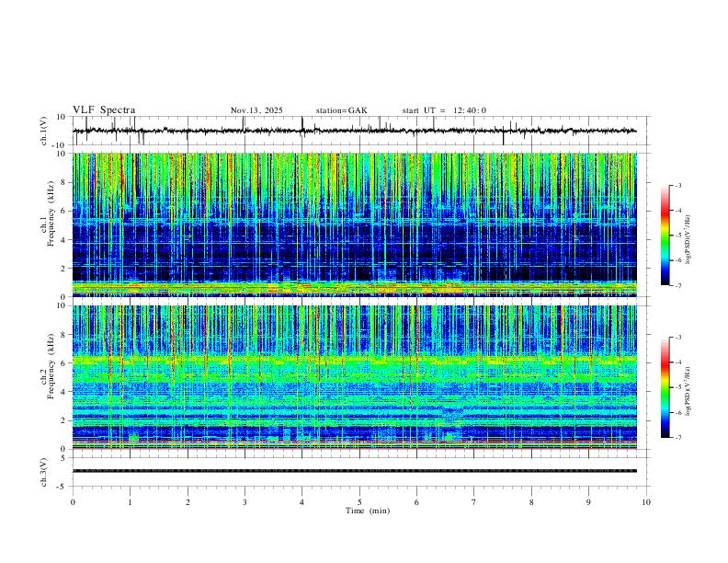Click time axis tick label '1'
The image size is (728, 563).
[x=130, y=502]
